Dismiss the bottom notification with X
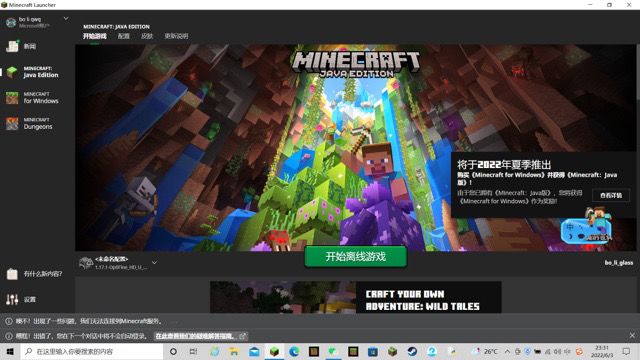Image resolution: width=640 pixels, height=360 pixels. (x=632, y=336)
